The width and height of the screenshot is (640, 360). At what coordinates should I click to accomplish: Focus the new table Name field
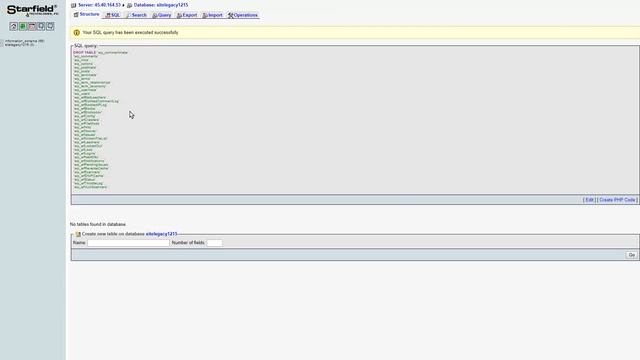[x=128, y=243]
